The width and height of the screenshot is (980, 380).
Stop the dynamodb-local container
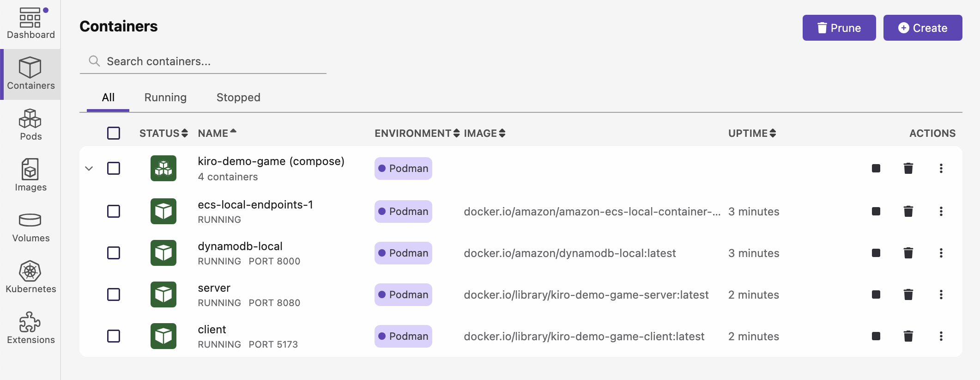[876, 253]
